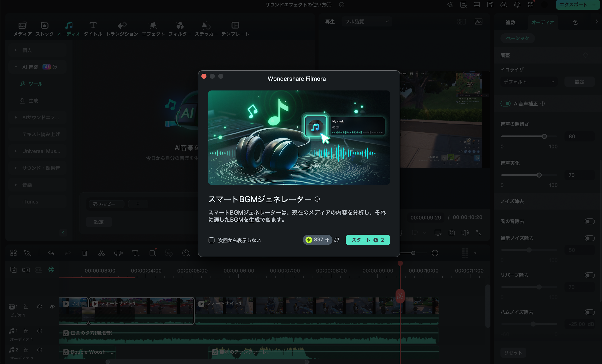
Task: Open the メディア tab
Action: point(22,29)
